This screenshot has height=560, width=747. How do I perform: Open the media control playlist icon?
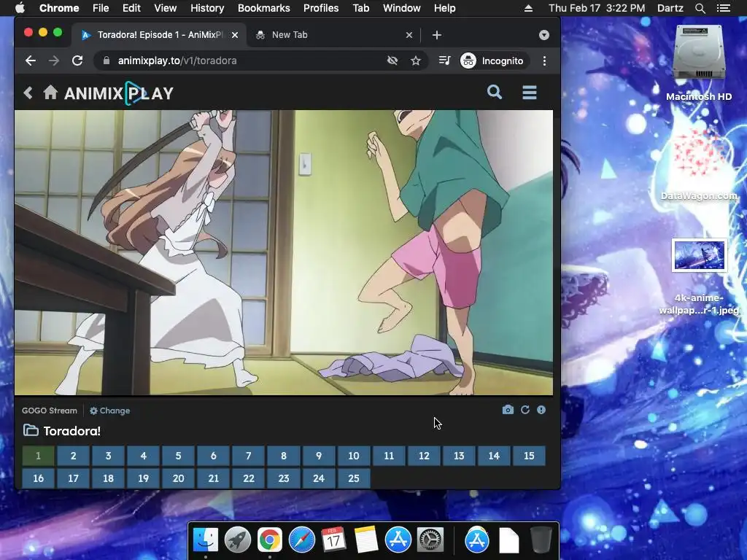(444, 61)
